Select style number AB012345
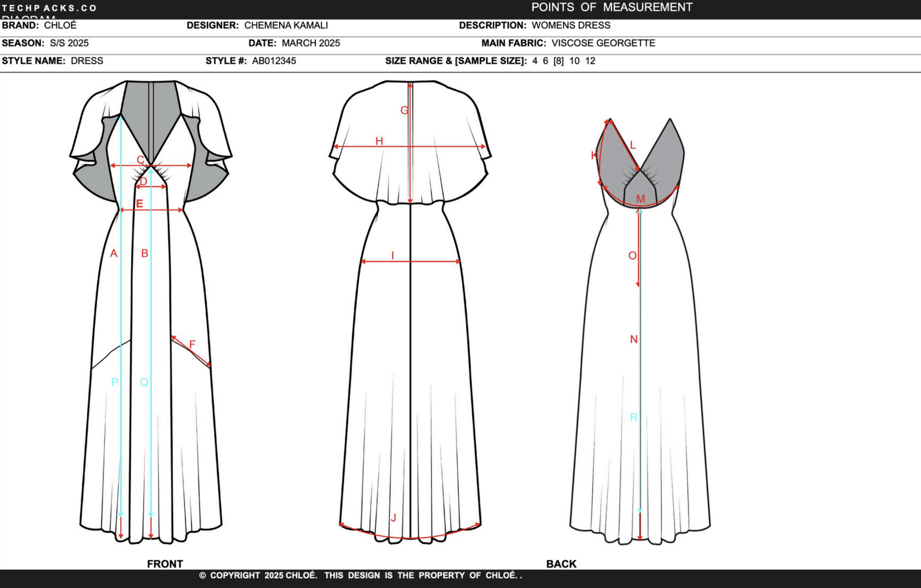 [274, 61]
